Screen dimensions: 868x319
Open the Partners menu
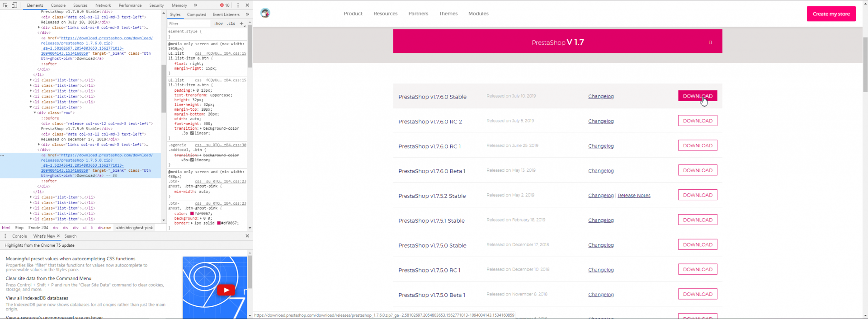(x=418, y=14)
